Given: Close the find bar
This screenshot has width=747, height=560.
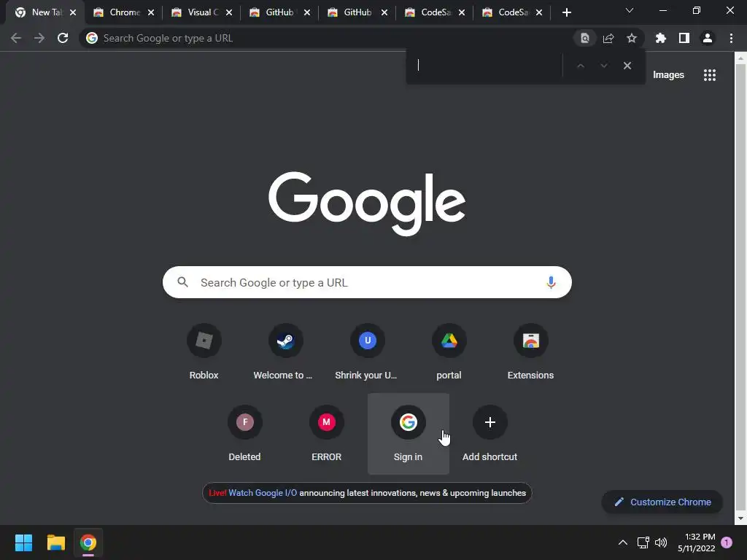Looking at the screenshot, I should [x=627, y=66].
